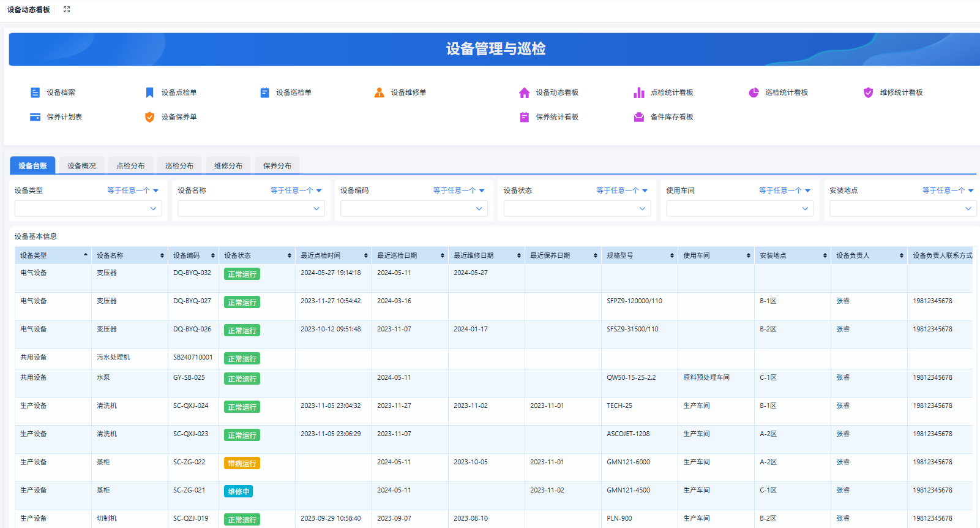Click the fullscreen expand icon beside 设备动态看板
980x528 pixels.
[x=67, y=9]
